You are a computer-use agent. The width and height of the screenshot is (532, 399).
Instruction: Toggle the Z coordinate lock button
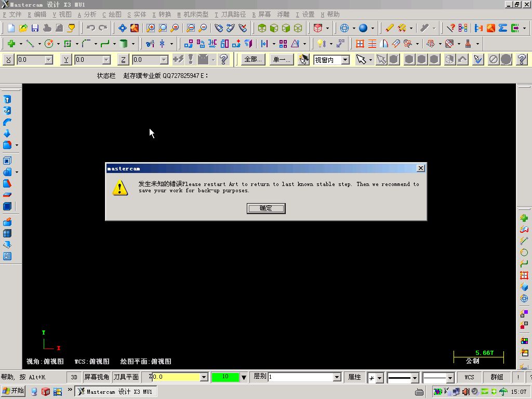[123, 60]
